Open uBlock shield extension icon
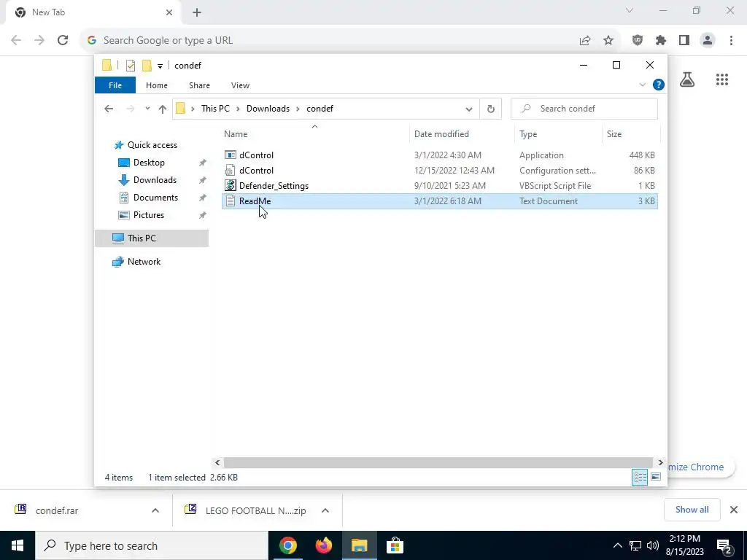The width and height of the screenshot is (747, 560). coord(638,41)
